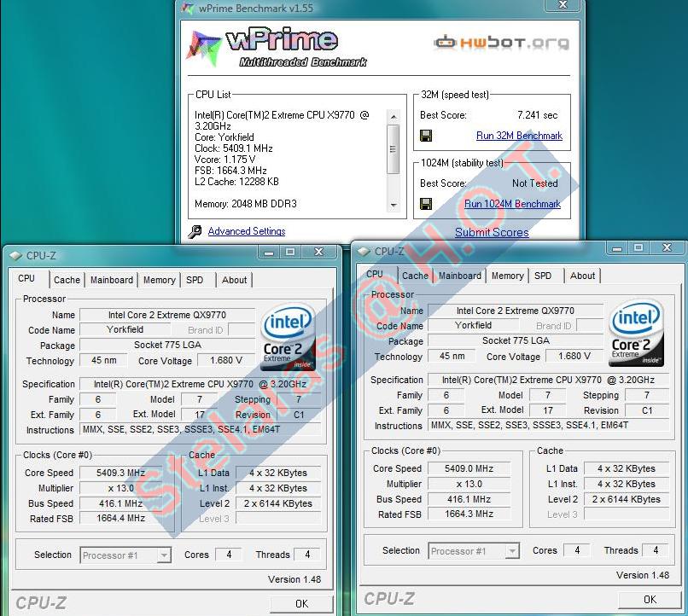Close the right CPU-Z window
Screen dimensions: 688x616
[667, 247]
